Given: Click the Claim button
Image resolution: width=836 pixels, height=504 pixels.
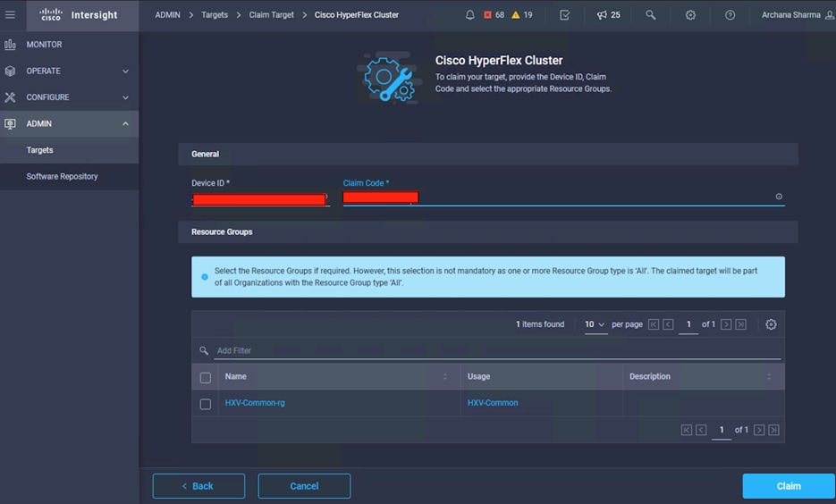Looking at the screenshot, I should (x=788, y=486).
